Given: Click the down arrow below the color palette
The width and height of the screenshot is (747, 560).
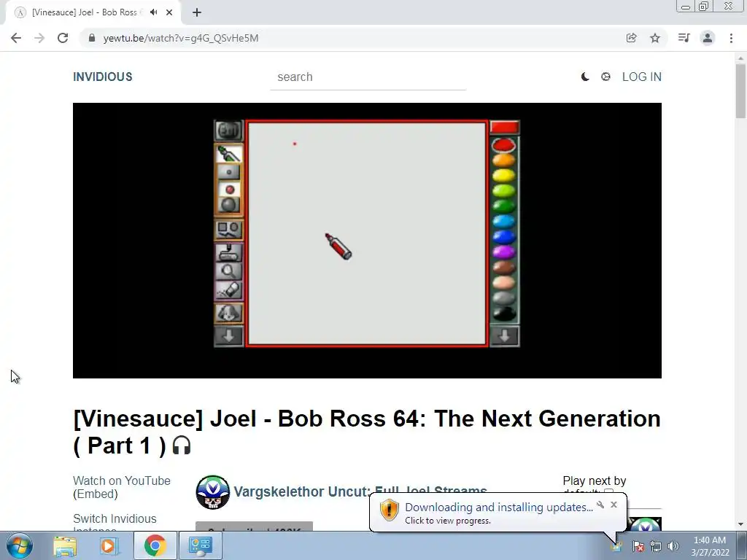Looking at the screenshot, I should point(505,336).
